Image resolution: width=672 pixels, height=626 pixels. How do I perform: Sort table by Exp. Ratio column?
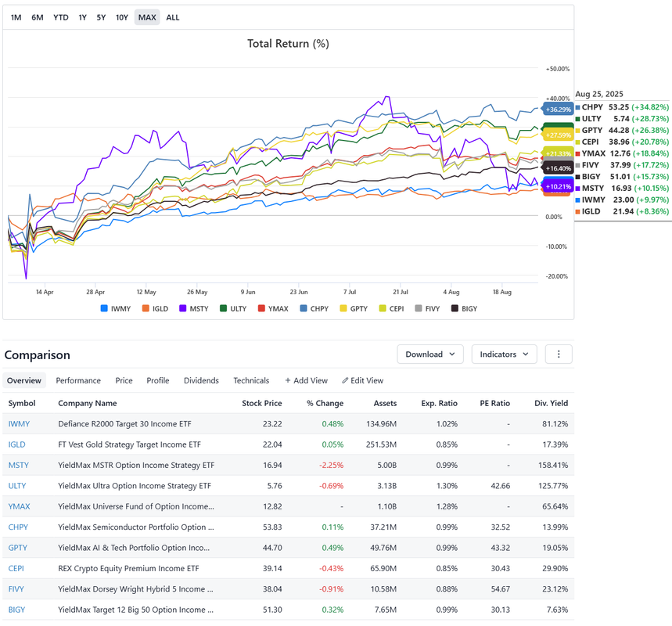coord(440,403)
